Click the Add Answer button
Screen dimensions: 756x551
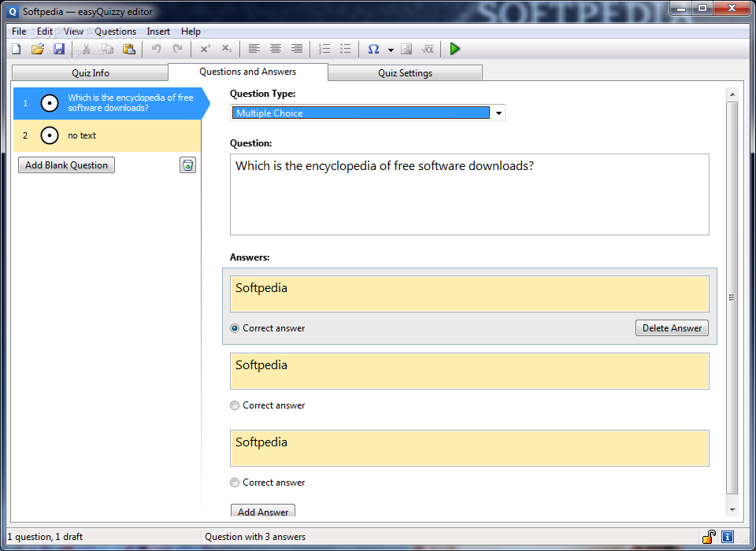pos(263,511)
